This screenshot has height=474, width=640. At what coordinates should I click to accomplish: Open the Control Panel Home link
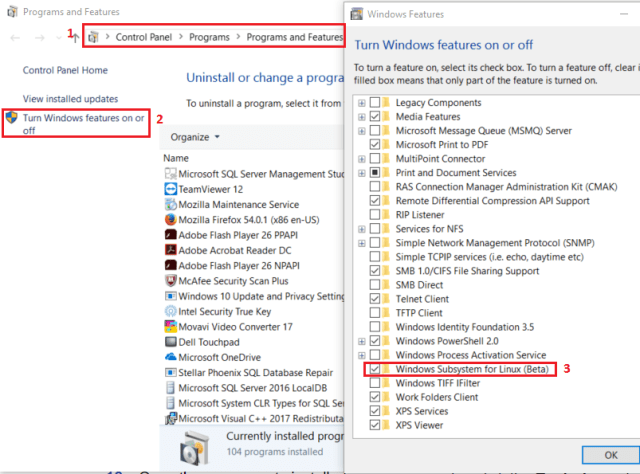65,70
